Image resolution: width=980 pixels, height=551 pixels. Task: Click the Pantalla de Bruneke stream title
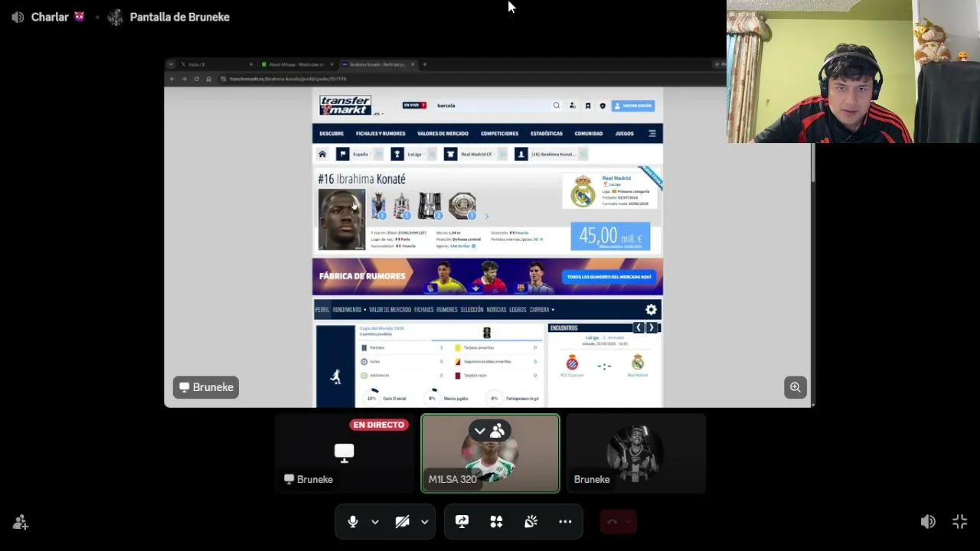[180, 17]
